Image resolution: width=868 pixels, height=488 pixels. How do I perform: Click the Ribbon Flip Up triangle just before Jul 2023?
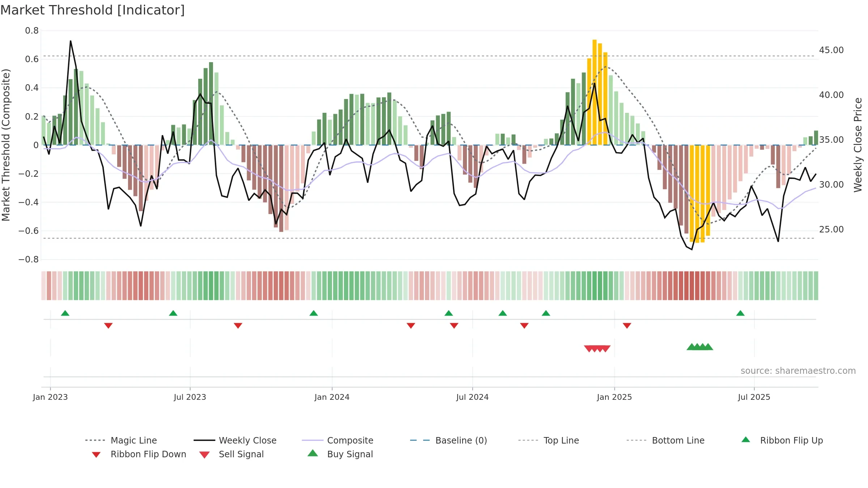[x=173, y=313]
